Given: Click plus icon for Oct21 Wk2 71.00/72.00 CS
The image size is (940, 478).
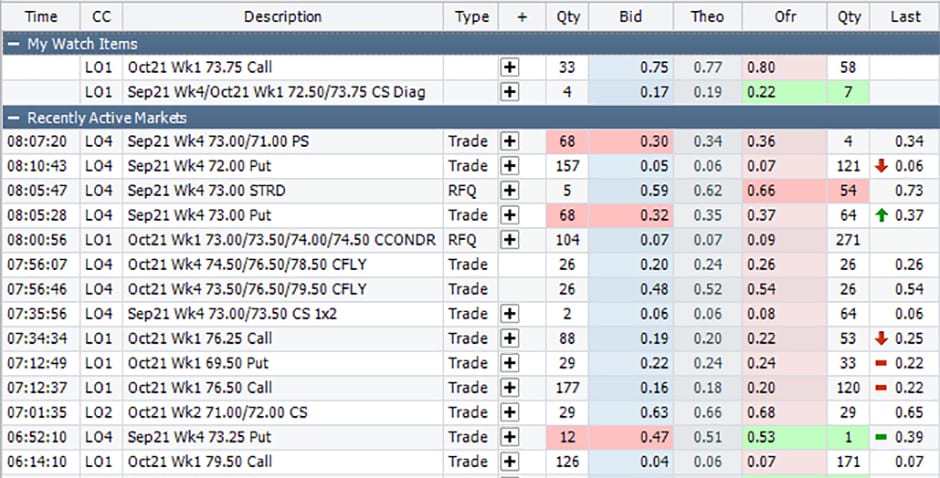Looking at the screenshot, I should point(510,413).
